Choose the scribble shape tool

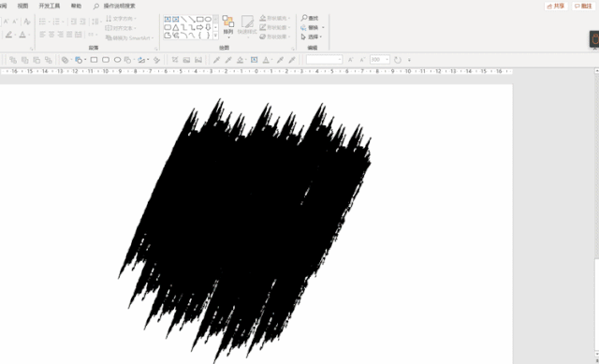click(175, 36)
